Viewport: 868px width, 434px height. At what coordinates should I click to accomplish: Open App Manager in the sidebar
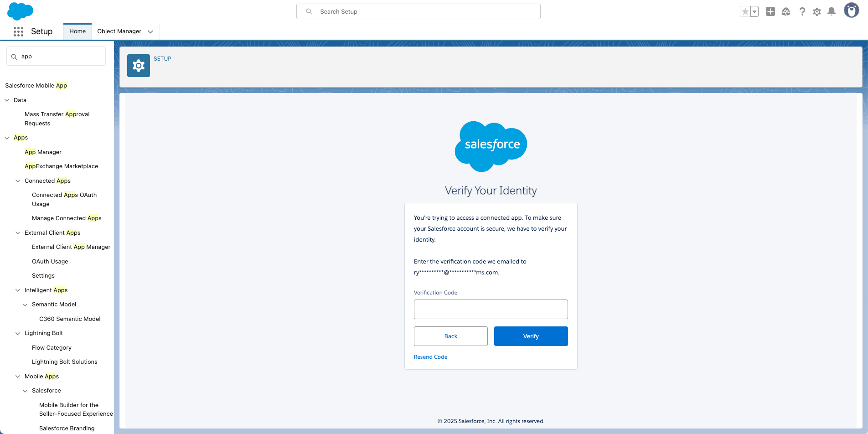[x=43, y=152]
